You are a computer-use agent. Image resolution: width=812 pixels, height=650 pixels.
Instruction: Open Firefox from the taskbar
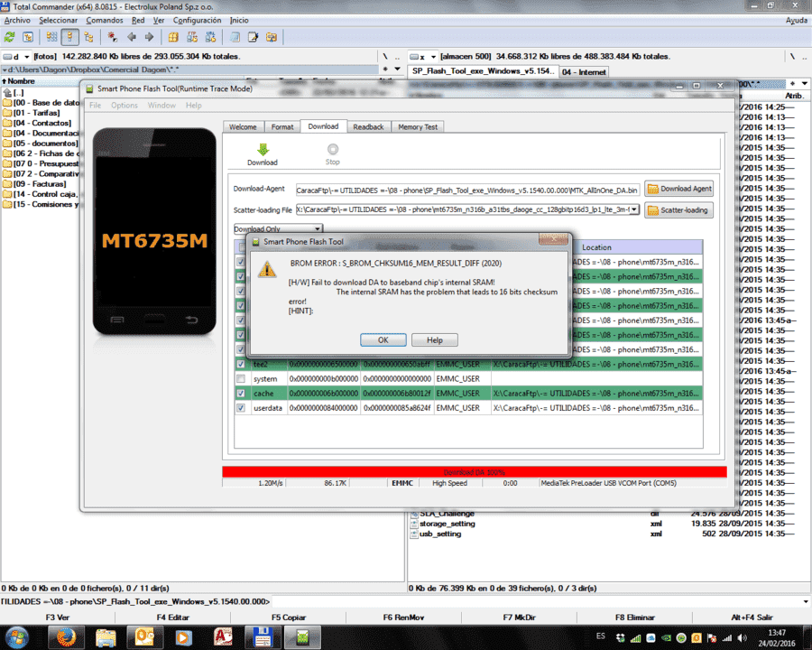coord(66,637)
